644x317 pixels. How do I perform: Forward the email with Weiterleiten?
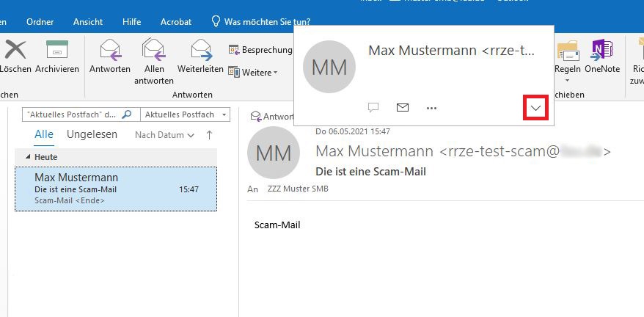tap(200, 51)
